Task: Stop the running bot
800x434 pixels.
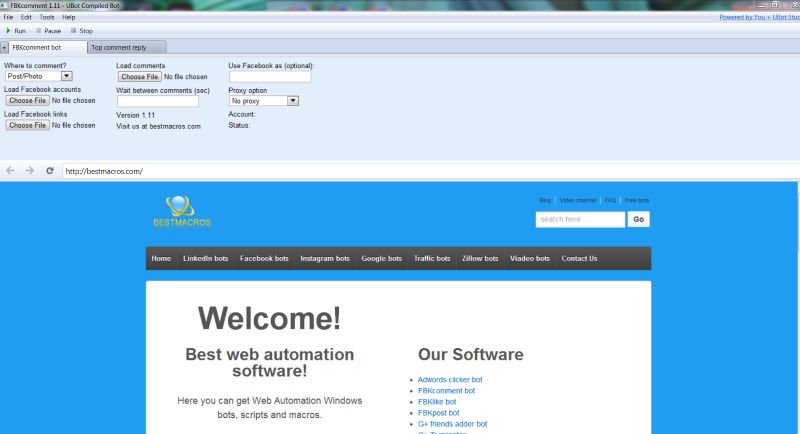Action: (x=82, y=31)
